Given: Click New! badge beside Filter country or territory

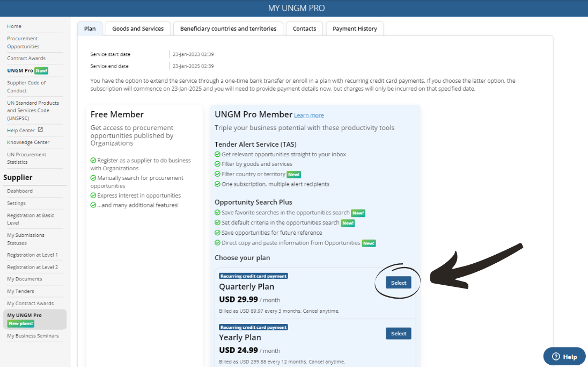Looking at the screenshot, I should pos(293,175).
